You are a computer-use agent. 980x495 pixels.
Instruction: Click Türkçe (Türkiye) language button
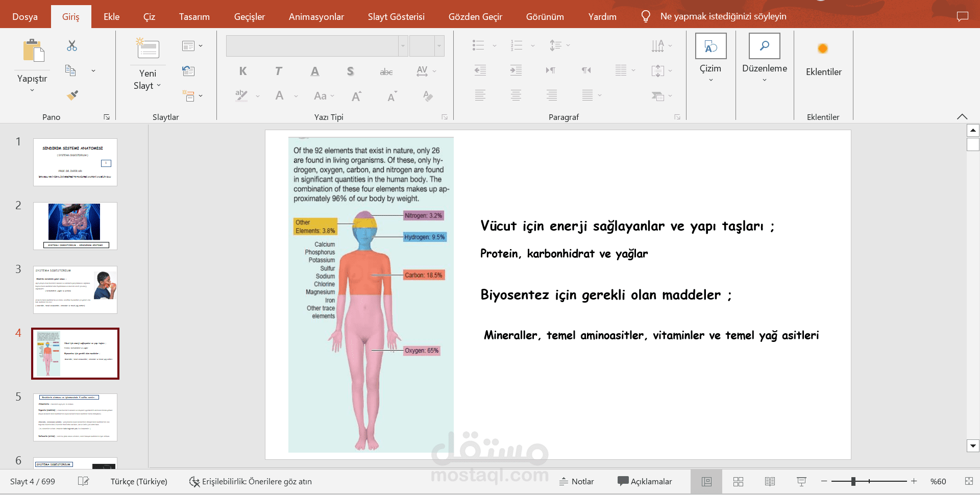click(x=139, y=481)
